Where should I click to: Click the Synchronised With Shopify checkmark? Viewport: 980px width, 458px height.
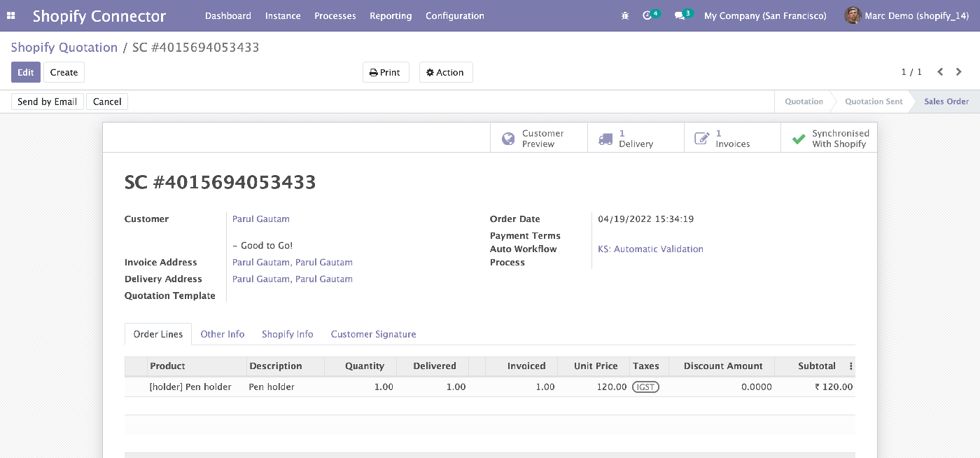tap(798, 139)
